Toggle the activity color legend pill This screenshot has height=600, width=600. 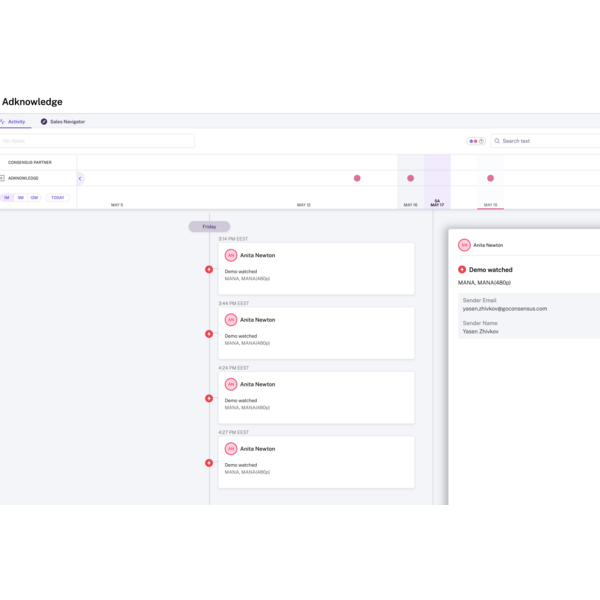coord(476,141)
